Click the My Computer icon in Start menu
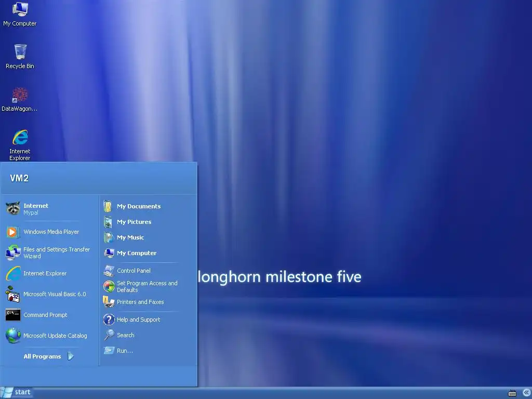Image resolution: width=532 pixels, height=399 pixels. click(x=109, y=253)
